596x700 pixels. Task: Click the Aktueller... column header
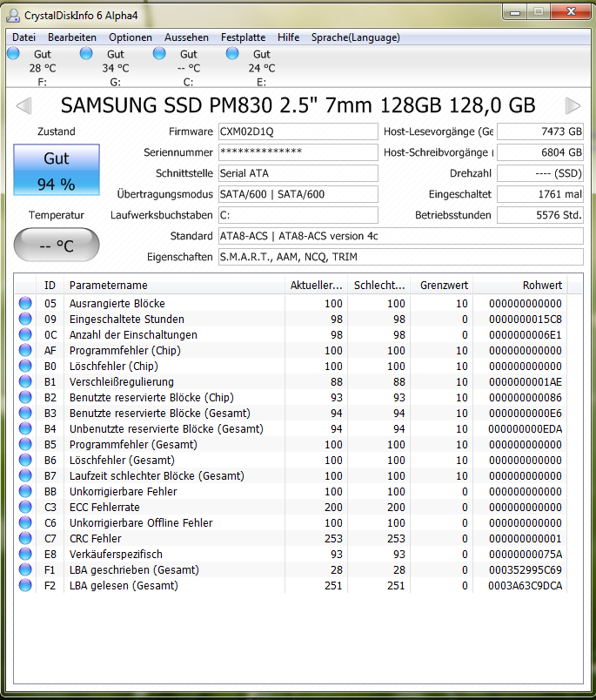pos(317,286)
